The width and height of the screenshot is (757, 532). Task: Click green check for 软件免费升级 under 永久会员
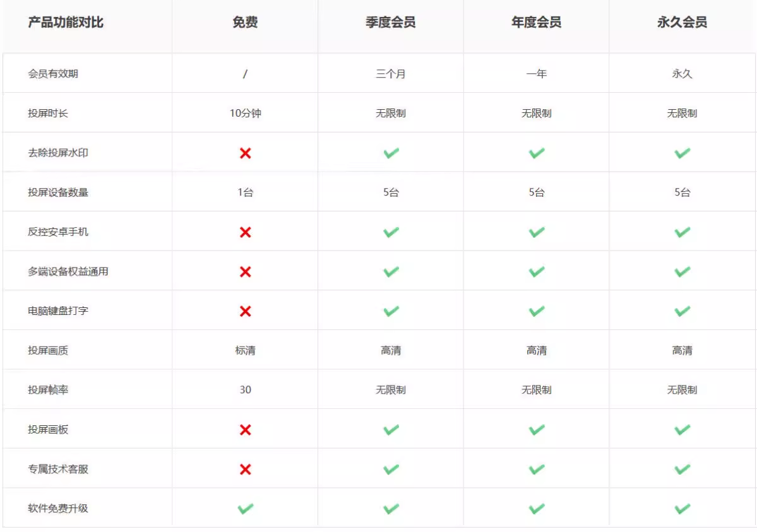pos(682,509)
